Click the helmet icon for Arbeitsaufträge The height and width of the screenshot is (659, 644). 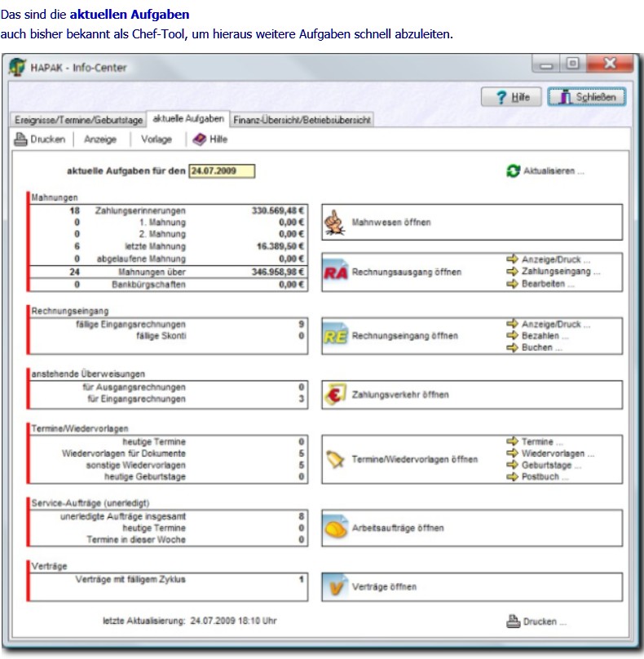(336, 528)
